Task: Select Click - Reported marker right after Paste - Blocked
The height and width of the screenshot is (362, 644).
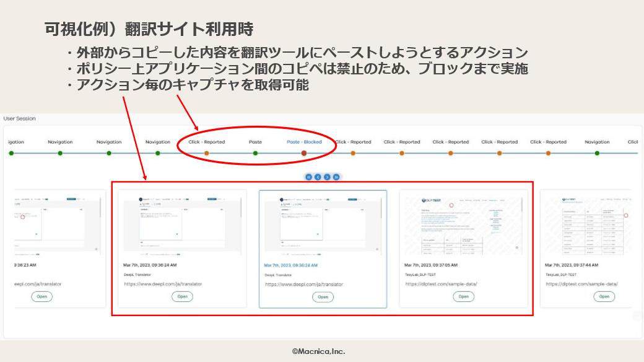Action: click(353, 153)
